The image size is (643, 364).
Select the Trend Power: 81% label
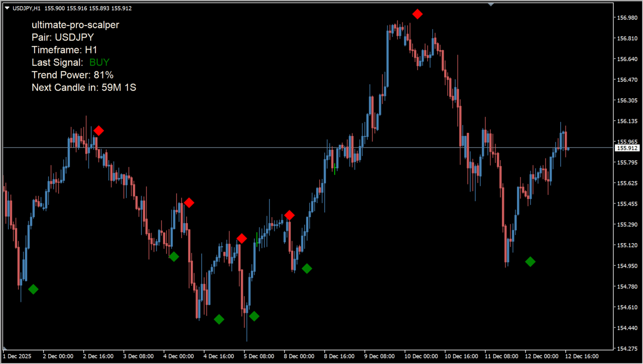point(72,75)
